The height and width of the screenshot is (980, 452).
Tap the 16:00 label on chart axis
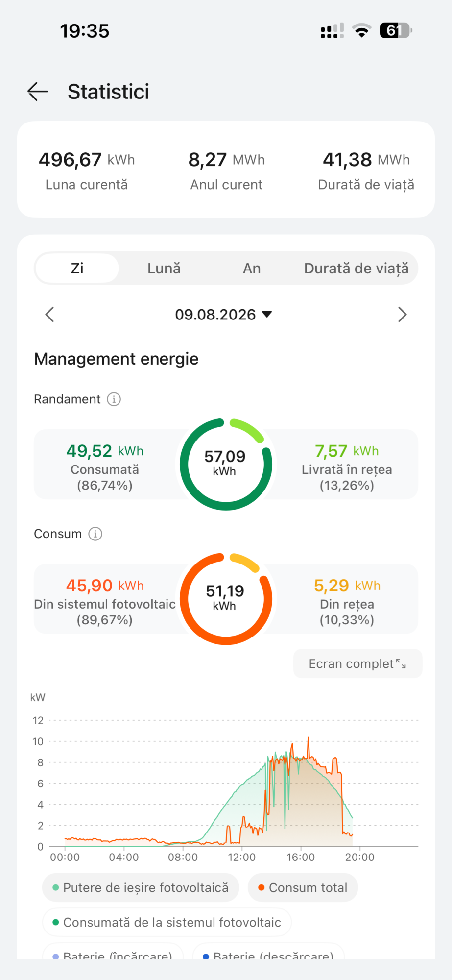tap(300, 857)
